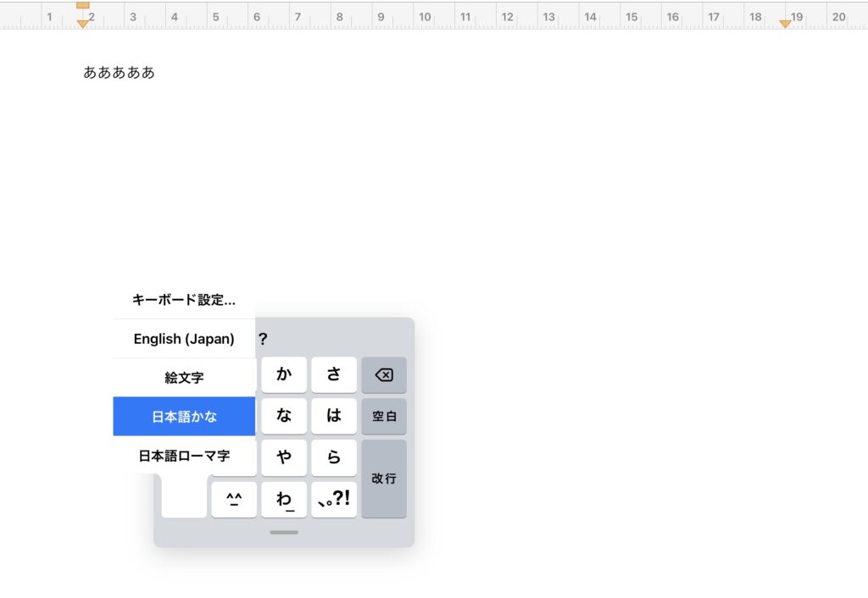
Task: Click the ruler at the 10 mark
Action: 425,17
